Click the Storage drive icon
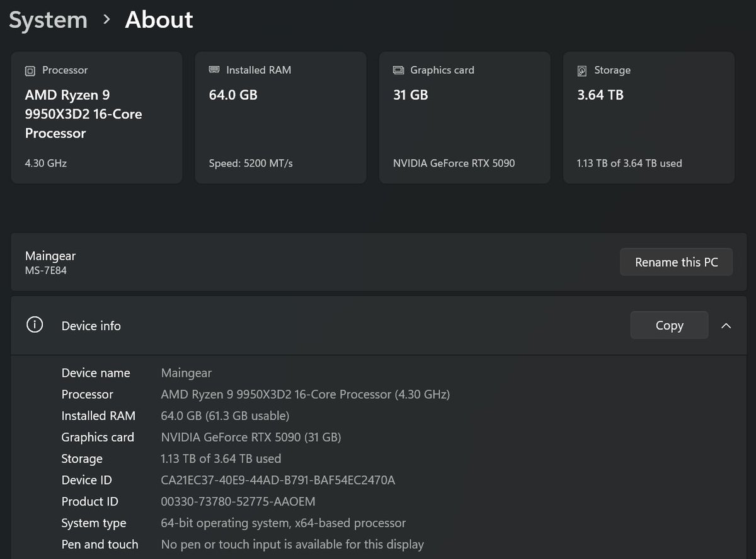This screenshot has height=559, width=756. click(x=582, y=71)
